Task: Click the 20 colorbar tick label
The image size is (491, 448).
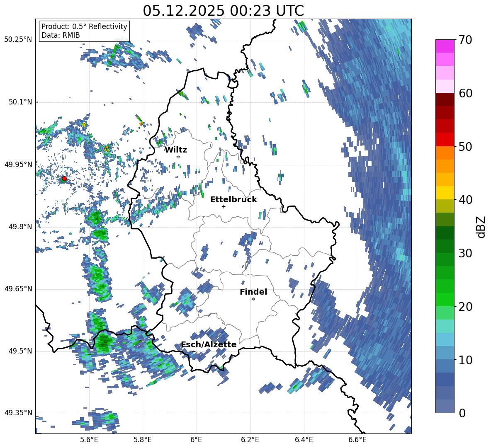Action: (x=465, y=307)
